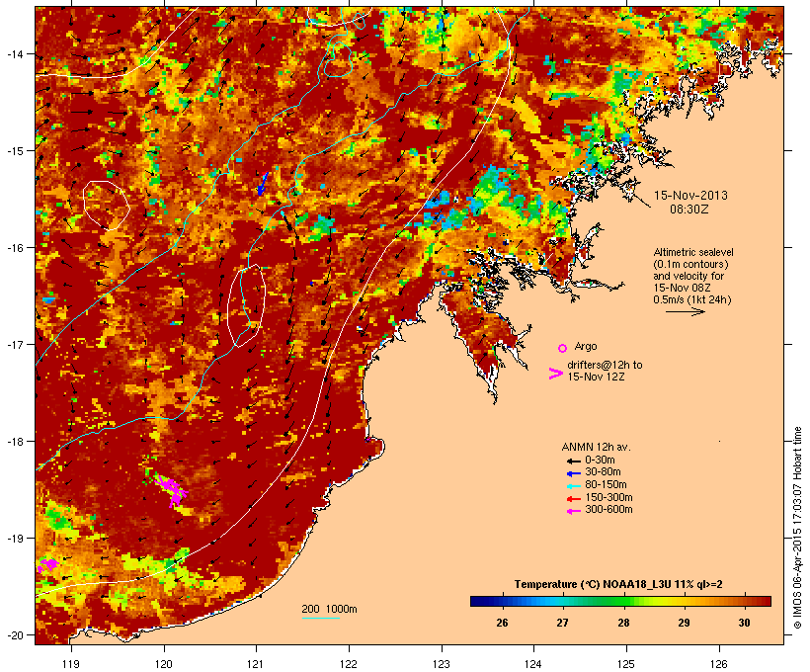Click the magenta drifter cluster near 119E 19.3S
This screenshot has height=672, width=810.
click(x=47, y=564)
